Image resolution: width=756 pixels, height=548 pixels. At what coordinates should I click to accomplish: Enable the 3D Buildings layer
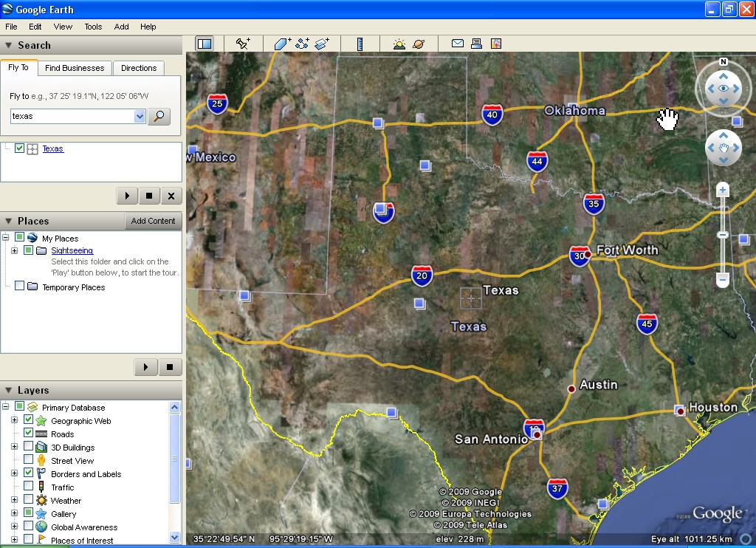click(x=29, y=446)
